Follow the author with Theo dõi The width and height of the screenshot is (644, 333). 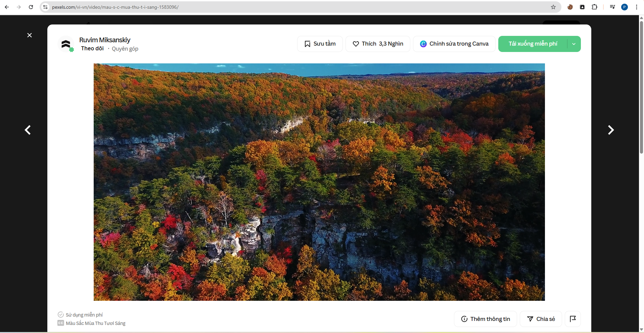[92, 49]
